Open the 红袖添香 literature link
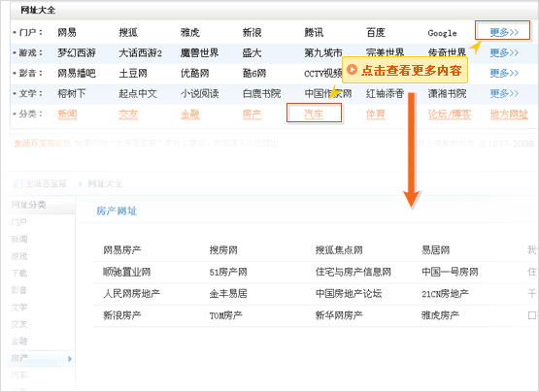 coord(385,93)
